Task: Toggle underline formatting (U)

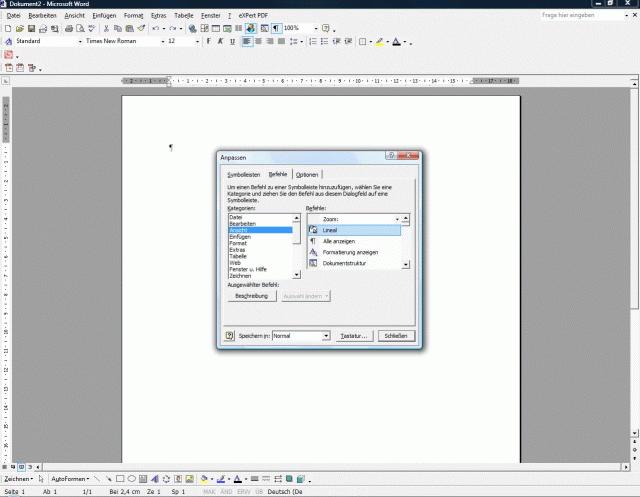Action: (x=232, y=42)
